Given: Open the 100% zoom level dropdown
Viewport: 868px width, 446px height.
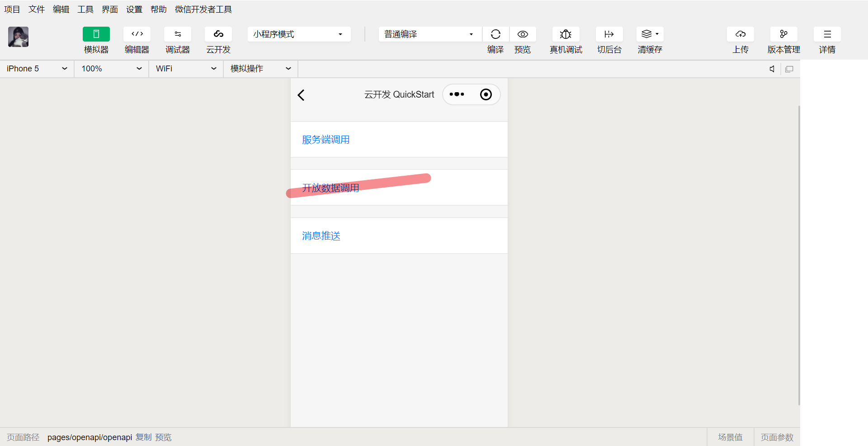Looking at the screenshot, I should (112, 69).
